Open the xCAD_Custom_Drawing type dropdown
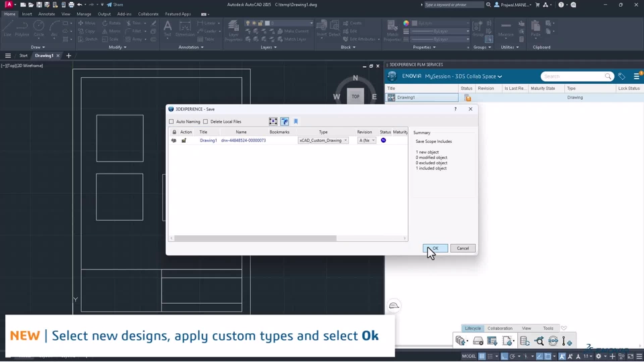The height and width of the screenshot is (362, 644). tap(345, 141)
